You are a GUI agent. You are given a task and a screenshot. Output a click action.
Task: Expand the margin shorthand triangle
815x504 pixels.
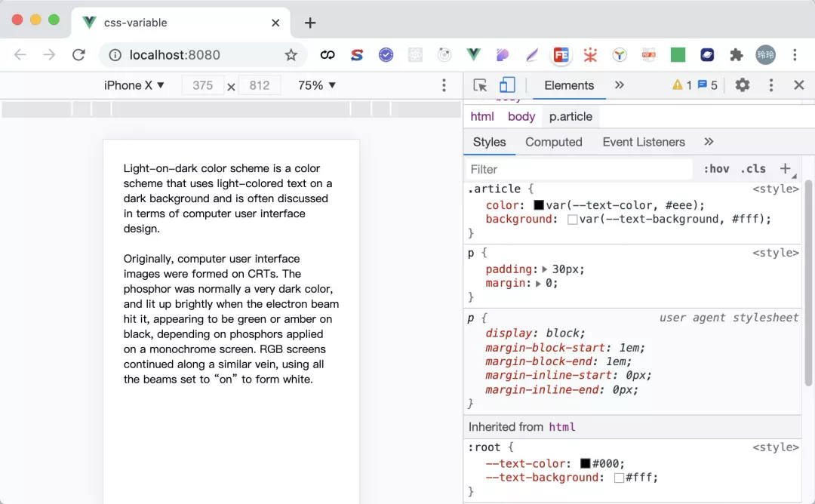[x=538, y=283]
